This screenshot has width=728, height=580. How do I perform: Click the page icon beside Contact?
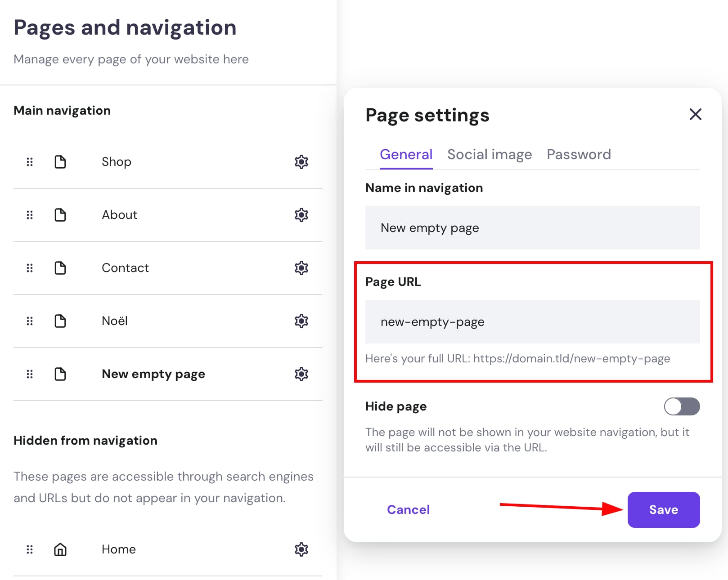click(60, 268)
